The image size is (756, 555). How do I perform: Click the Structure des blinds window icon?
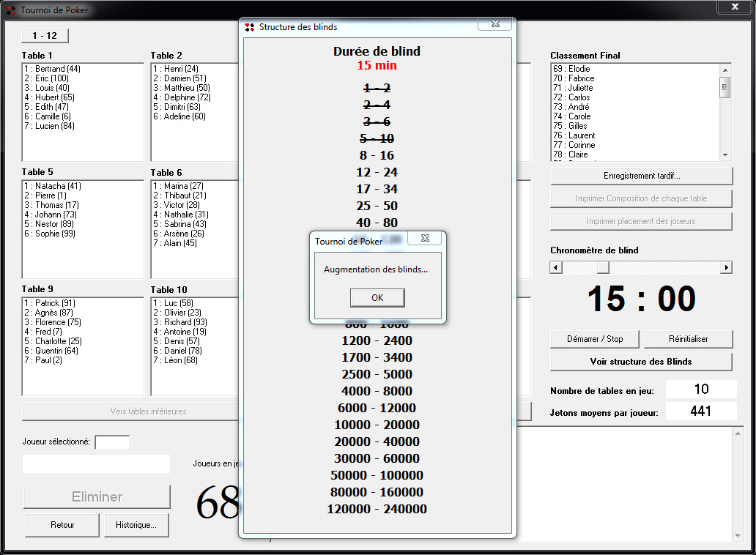[x=250, y=27]
